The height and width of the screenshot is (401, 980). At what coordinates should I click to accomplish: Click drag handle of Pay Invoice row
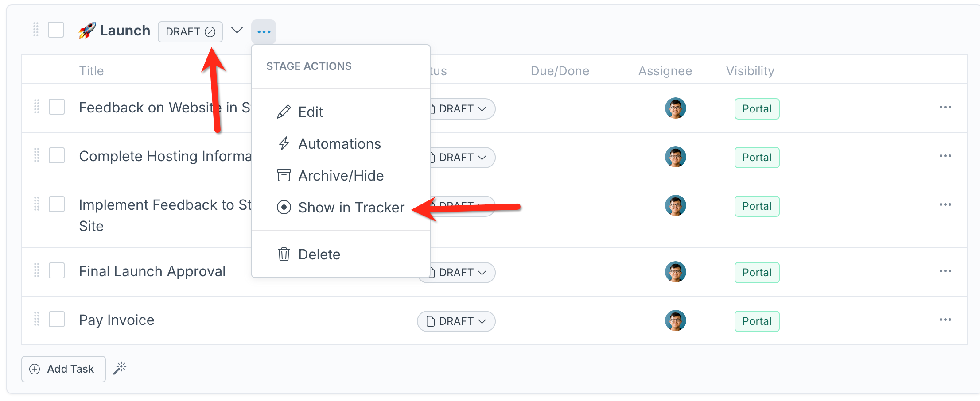click(37, 319)
